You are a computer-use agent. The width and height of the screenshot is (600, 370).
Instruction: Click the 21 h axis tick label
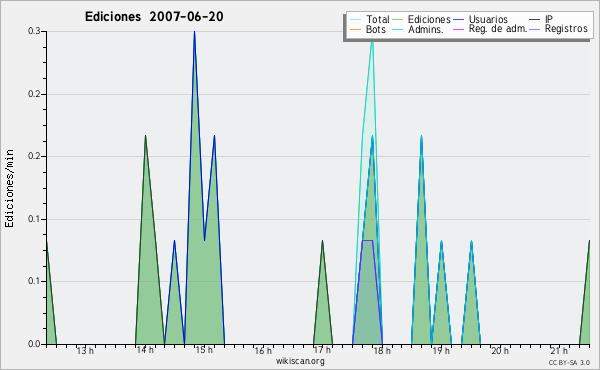click(x=560, y=350)
